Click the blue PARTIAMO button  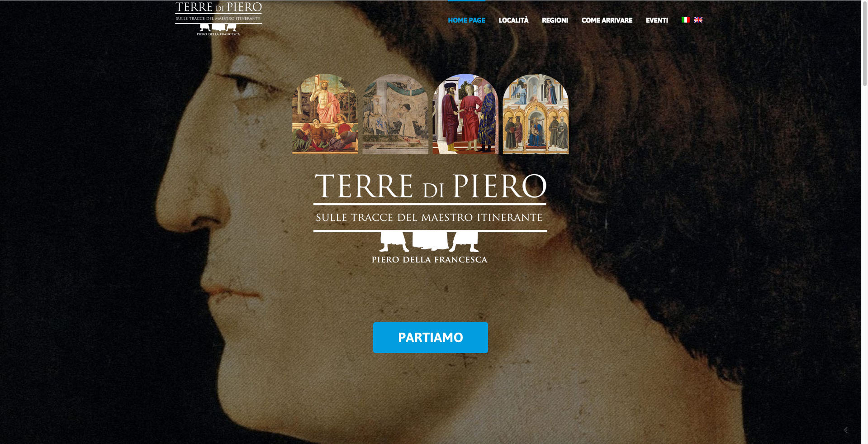coord(431,338)
